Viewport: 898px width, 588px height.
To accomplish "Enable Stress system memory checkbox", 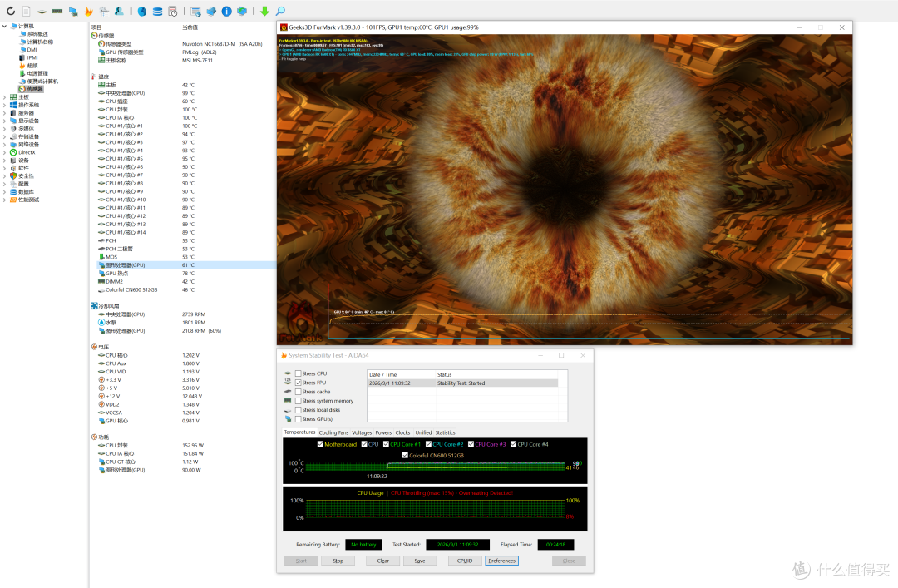I will (x=299, y=401).
